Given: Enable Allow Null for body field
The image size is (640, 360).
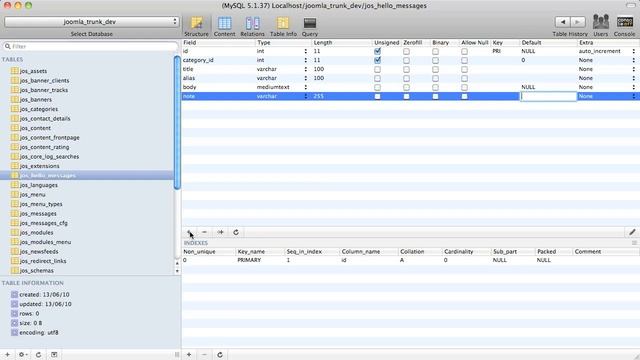Looking at the screenshot, I should click(x=464, y=87).
